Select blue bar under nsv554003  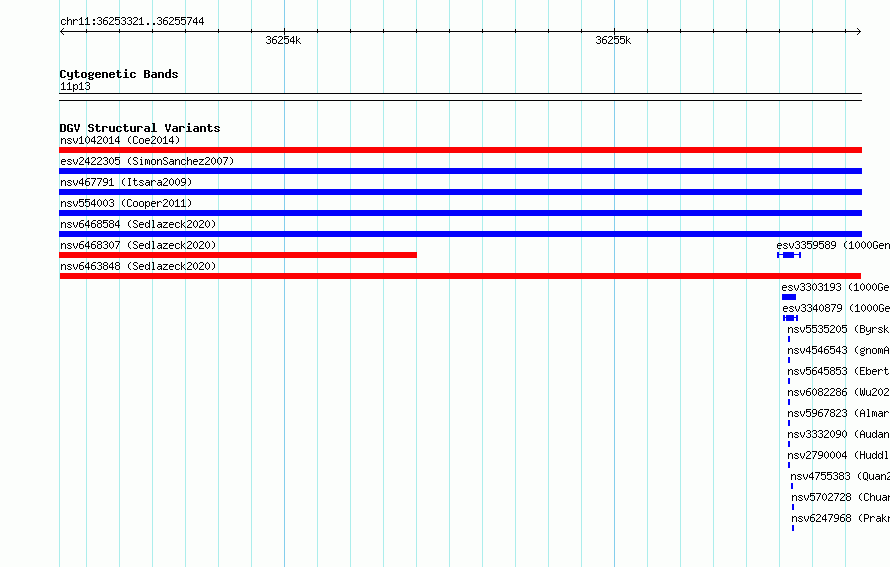[x=460, y=213]
